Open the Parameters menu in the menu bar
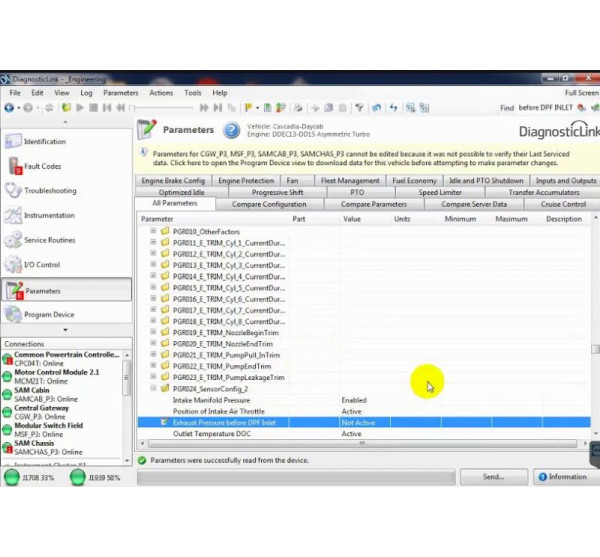 [x=121, y=93]
